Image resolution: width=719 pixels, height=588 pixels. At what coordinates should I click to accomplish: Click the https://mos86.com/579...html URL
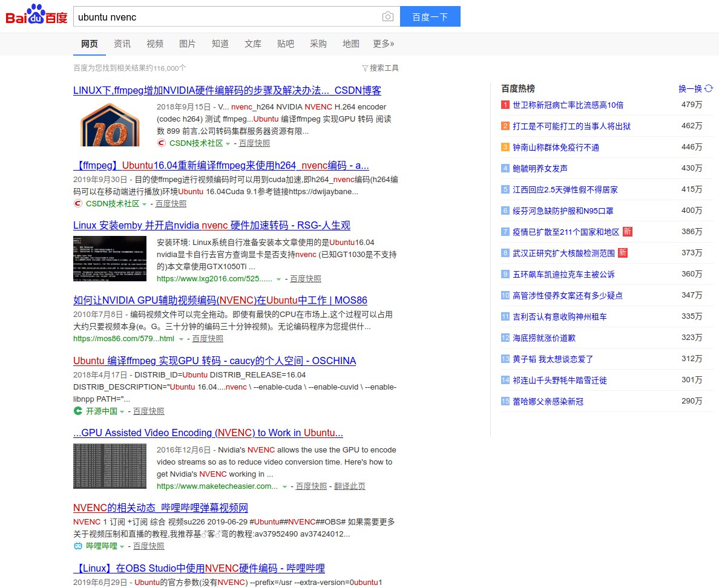[x=124, y=339]
